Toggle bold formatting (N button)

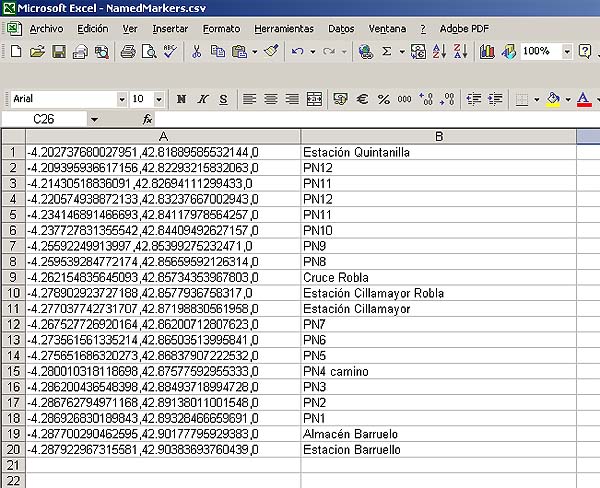click(181, 99)
